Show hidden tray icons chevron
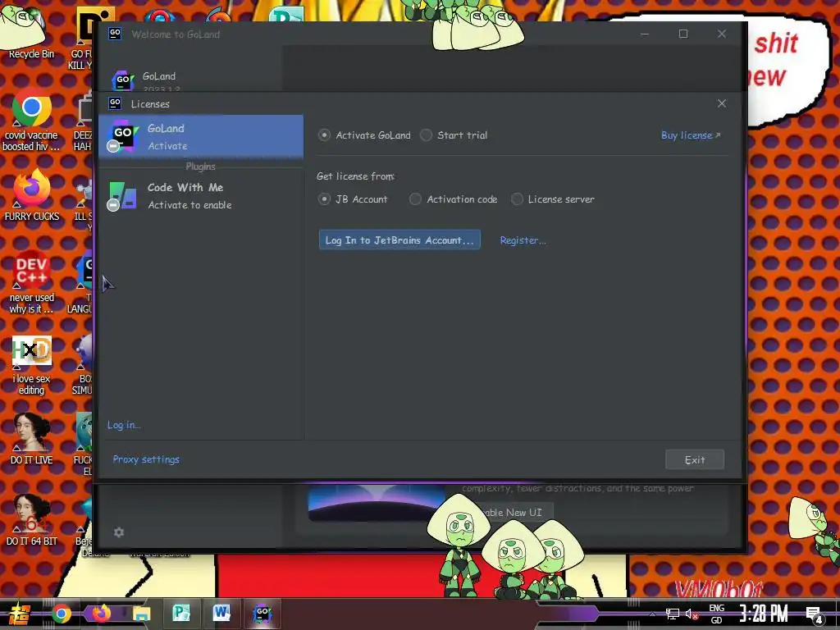This screenshot has height=630, width=840. 652,614
